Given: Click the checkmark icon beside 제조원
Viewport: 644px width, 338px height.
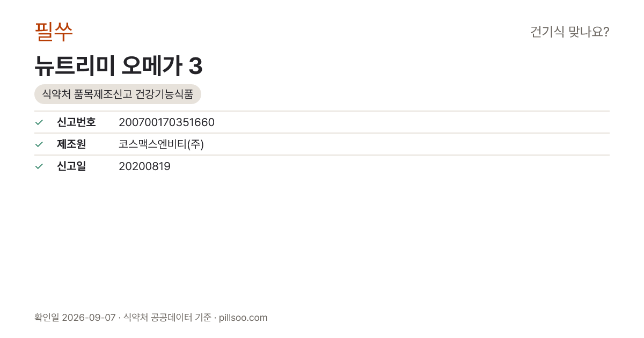Looking at the screenshot, I should pyautogui.click(x=39, y=144).
